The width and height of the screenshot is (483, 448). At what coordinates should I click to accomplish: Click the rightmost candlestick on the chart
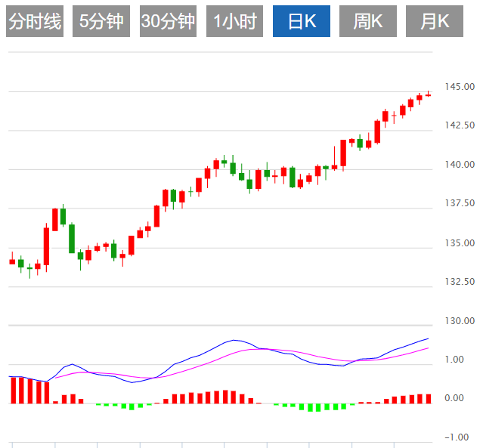[428, 94]
